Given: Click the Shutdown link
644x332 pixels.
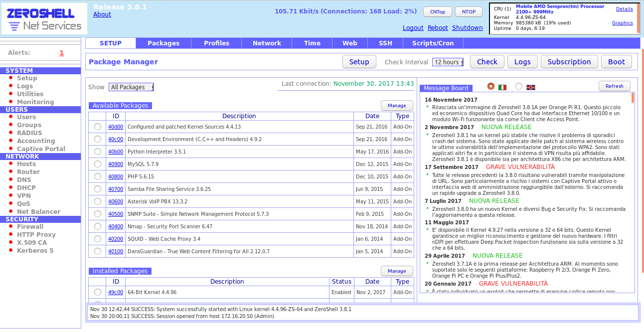Looking at the screenshot, I should (468, 28).
